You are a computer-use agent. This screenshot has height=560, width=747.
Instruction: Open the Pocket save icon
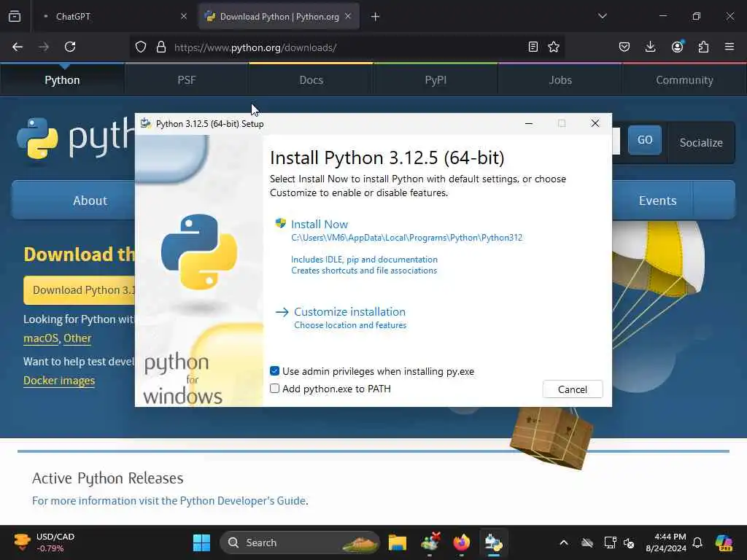tap(624, 47)
